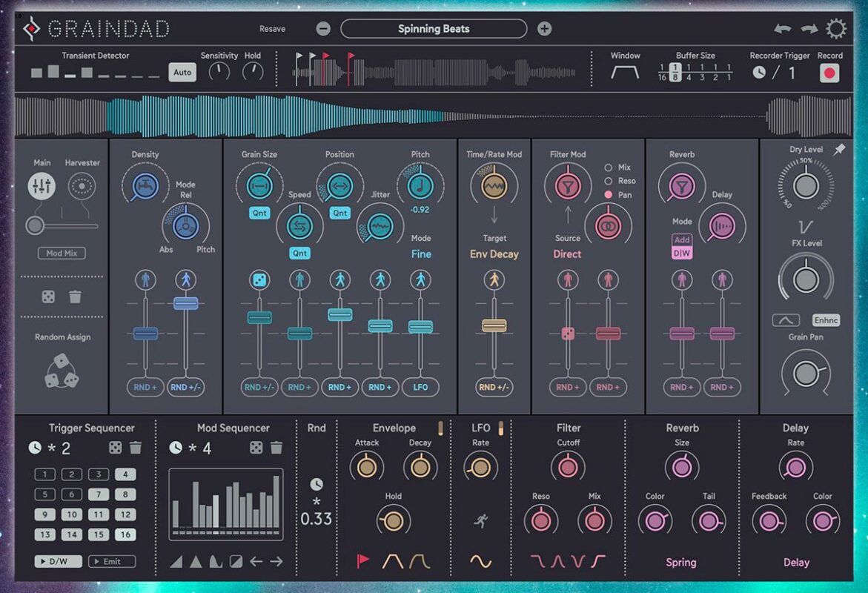The height and width of the screenshot is (593, 868).
Task: Select the Harvester view icon
Action: 82,187
